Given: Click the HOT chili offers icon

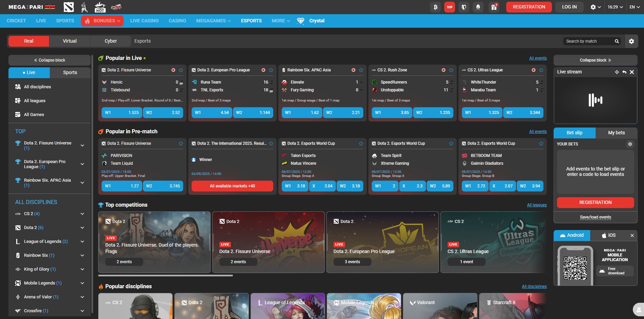Looking at the screenshot, I should [101, 7].
